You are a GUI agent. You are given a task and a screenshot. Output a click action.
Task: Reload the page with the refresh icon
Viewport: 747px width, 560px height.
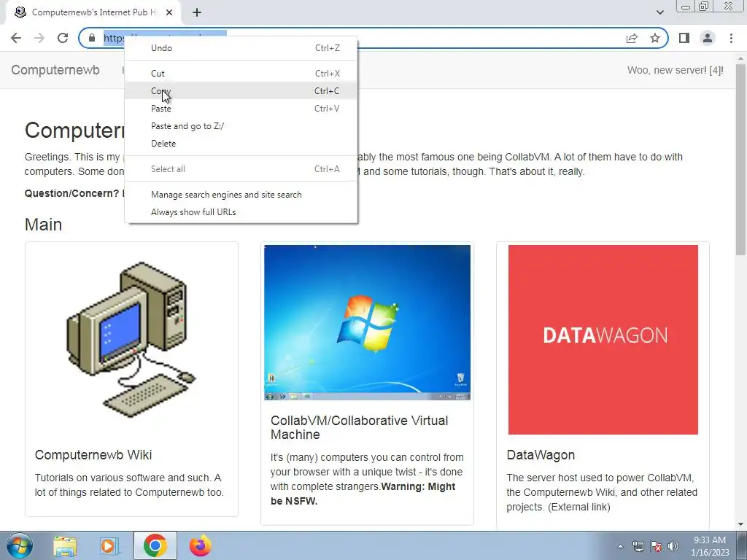(63, 38)
